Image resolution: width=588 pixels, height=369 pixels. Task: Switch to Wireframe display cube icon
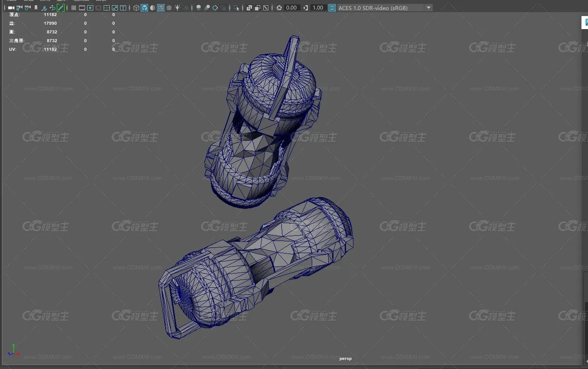pos(136,8)
